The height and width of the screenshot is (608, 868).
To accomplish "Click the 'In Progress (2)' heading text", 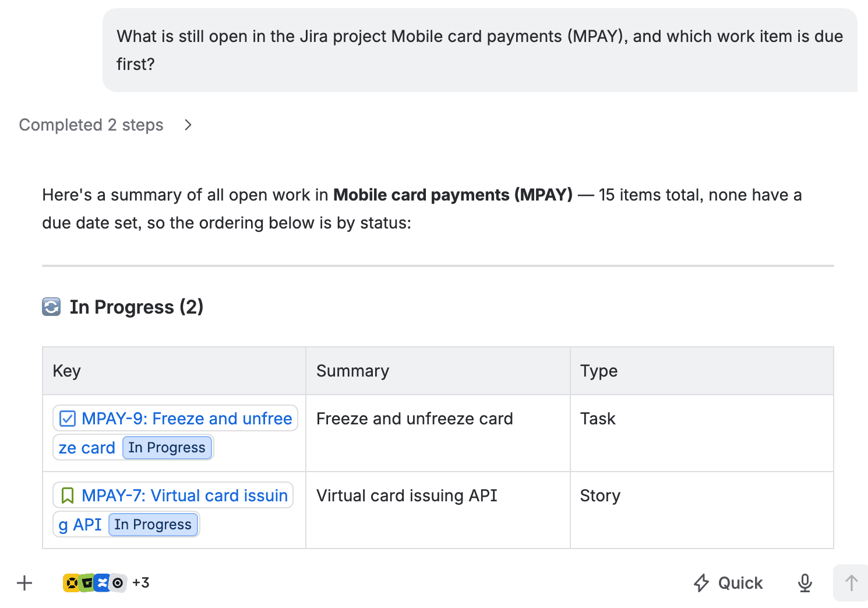I will (x=136, y=307).
